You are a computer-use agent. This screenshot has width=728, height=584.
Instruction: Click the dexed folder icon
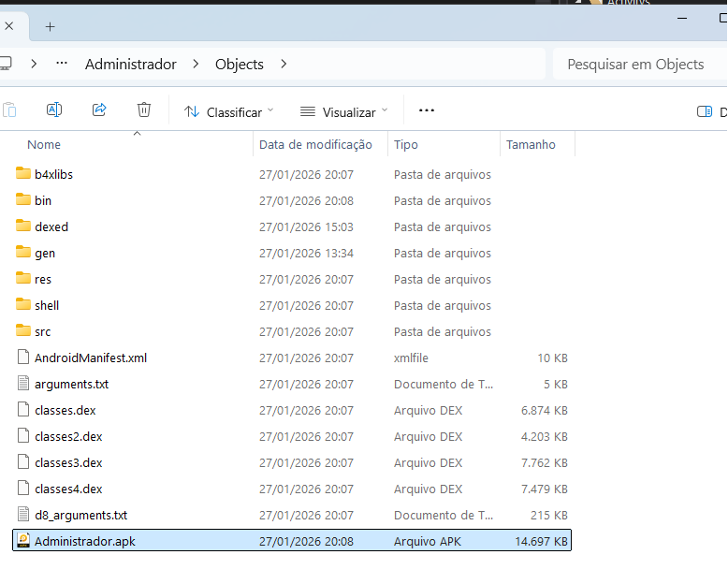pyautogui.click(x=22, y=226)
